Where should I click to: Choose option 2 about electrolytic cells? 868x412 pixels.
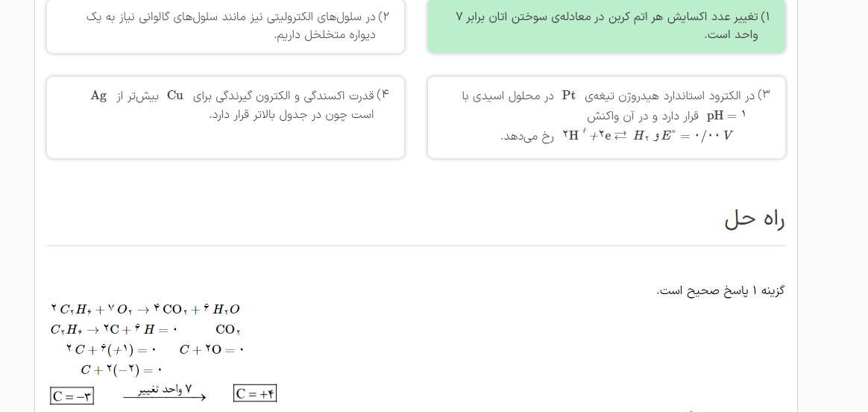click(x=225, y=26)
